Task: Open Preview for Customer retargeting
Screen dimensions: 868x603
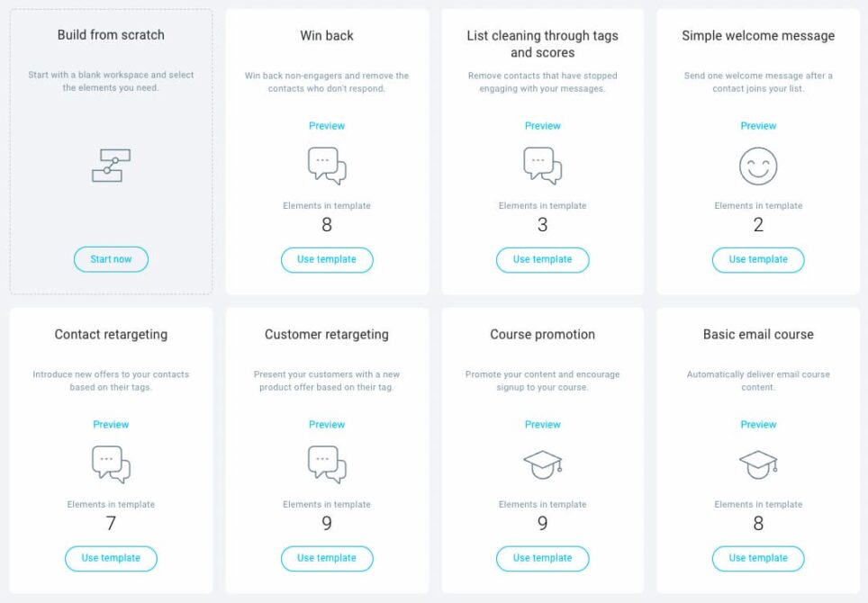Action: click(327, 425)
